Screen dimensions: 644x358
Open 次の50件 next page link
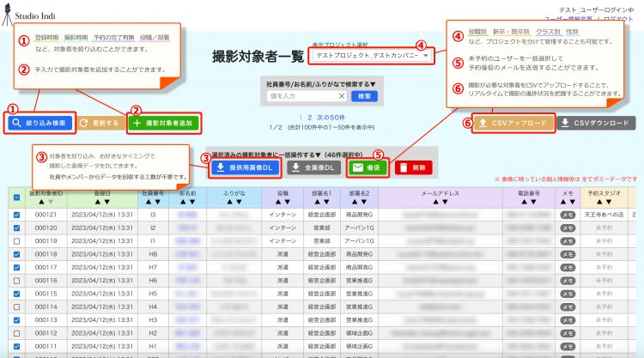pos(331,118)
